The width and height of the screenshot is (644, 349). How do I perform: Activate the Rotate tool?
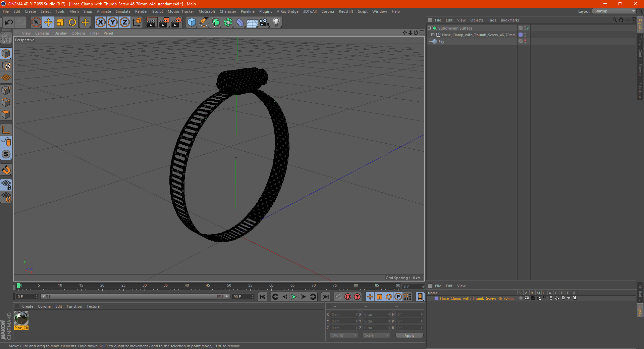72,22
